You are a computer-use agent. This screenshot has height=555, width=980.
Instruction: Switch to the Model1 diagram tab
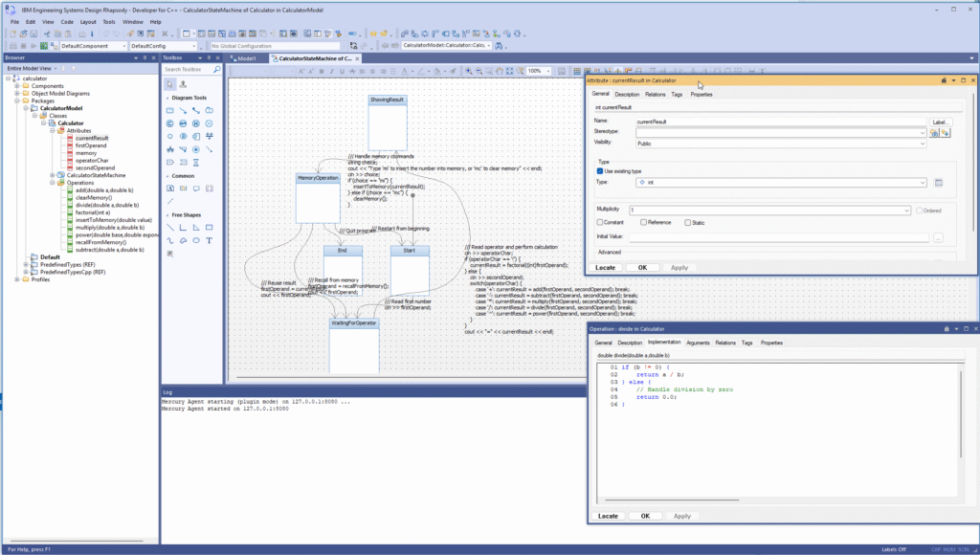pyautogui.click(x=247, y=58)
